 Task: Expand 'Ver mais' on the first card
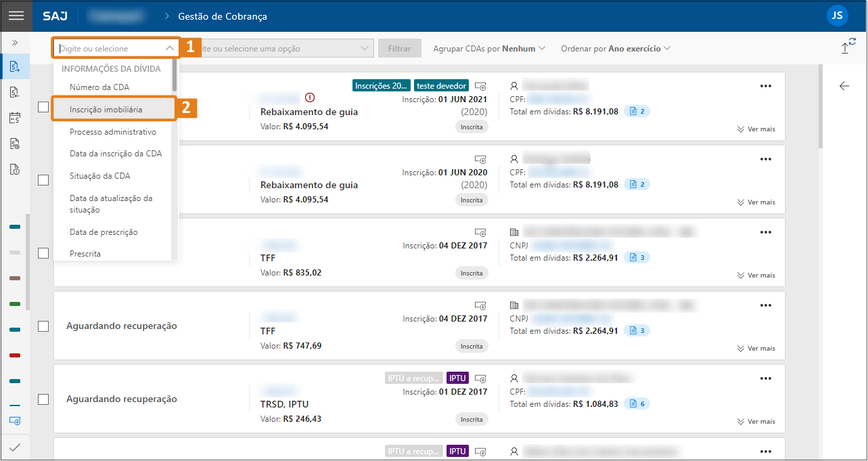756,129
